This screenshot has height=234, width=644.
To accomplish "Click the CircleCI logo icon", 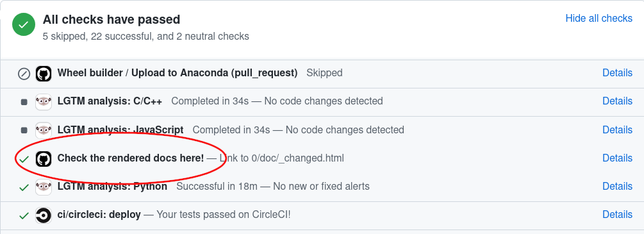I will pyautogui.click(x=44, y=215).
